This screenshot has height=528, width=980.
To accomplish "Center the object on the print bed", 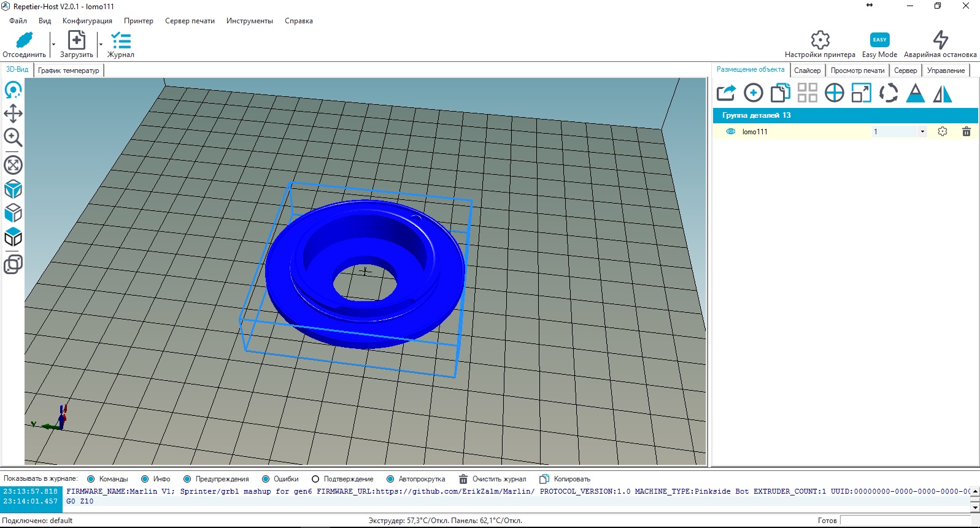I will tap(834, 93).
